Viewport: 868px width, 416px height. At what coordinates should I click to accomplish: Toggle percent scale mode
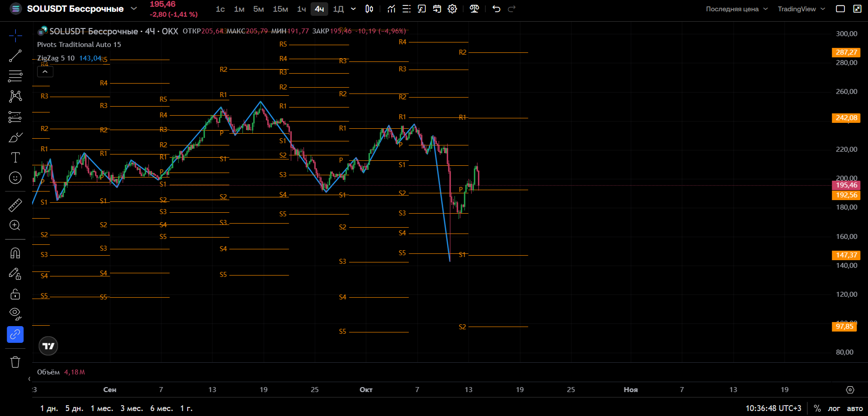[x=817, y=408]
